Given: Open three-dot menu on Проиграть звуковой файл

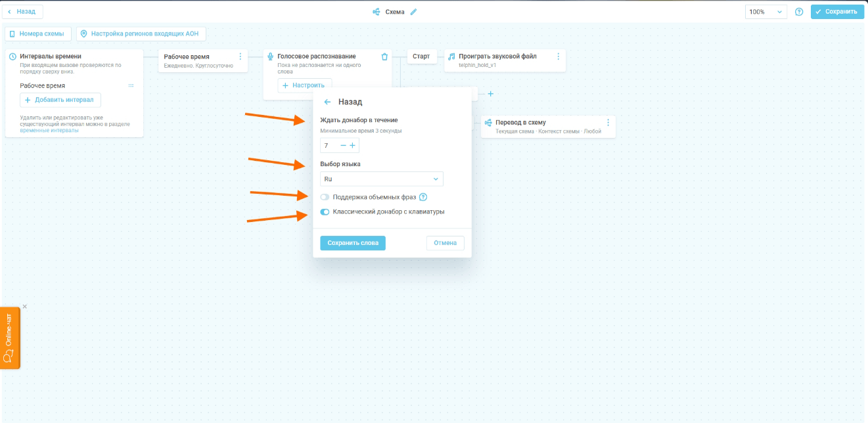Looking at the screenshot, I should 558,57.
